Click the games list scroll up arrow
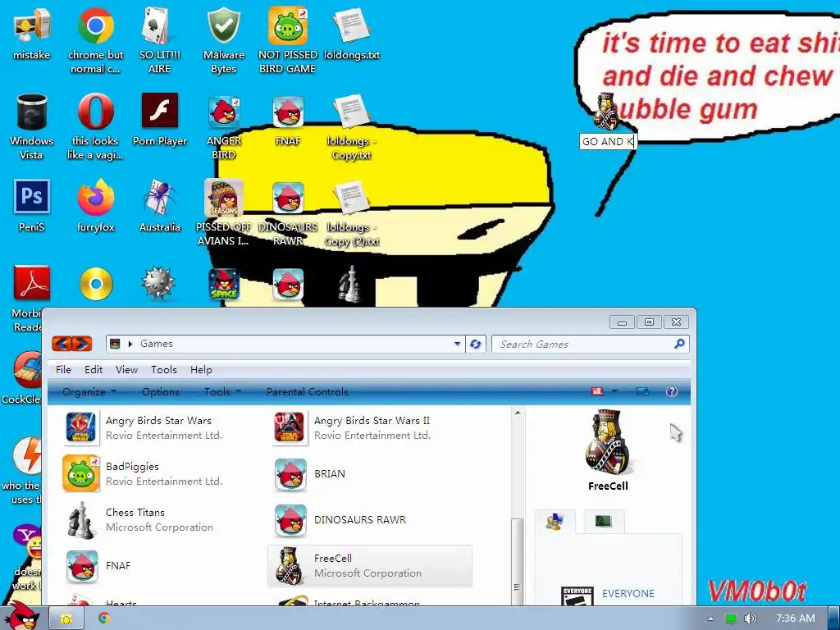The height and width of the screenshot is (630, 840). pyautogui.click(x=518, y=413)
